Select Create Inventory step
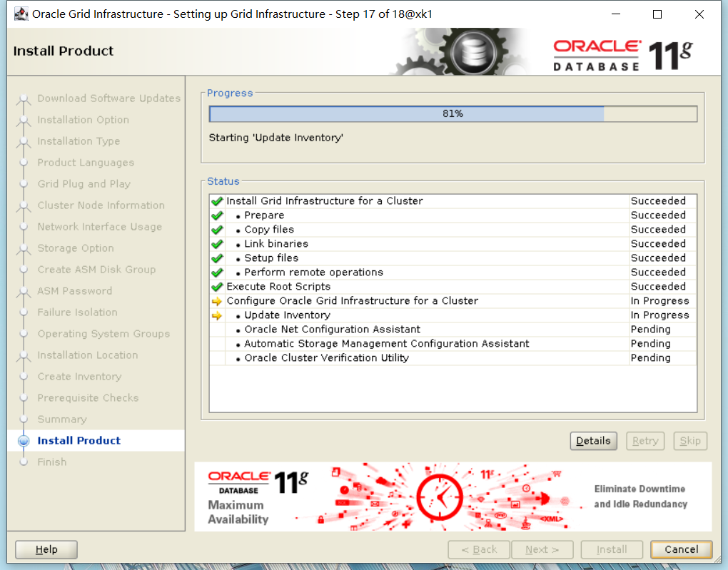 click(x=79, y=376)
